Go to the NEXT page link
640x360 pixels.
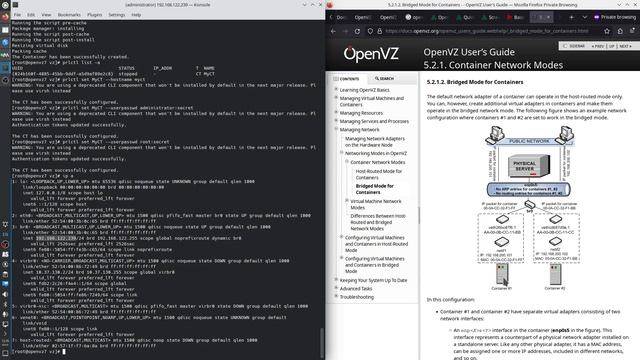(x=625, y=46)
